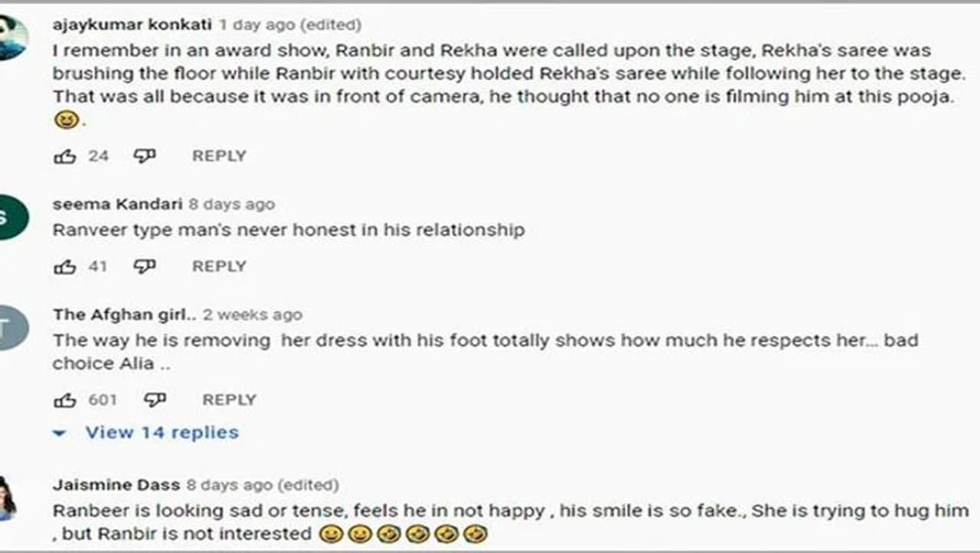Like ajaykumar konkati's comment

point(64,156)
